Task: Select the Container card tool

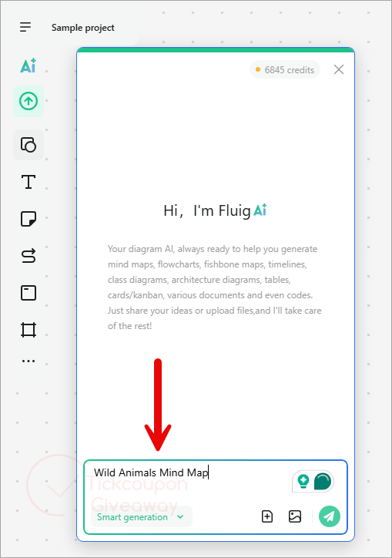Action: [28, 293]
